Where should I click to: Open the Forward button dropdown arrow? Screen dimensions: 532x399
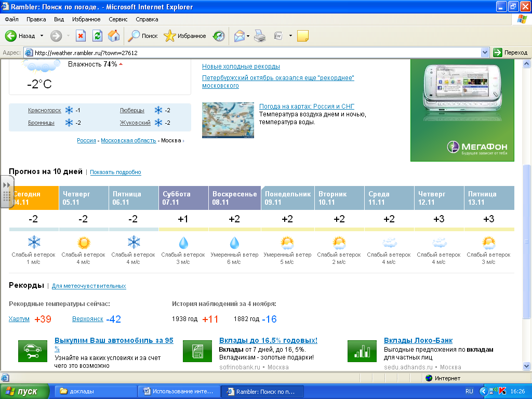[x=68, y=36]
